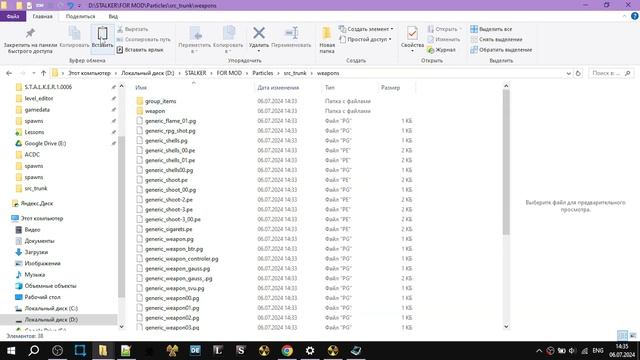Switch to Поделиться ribbon tab

(x=80, y=16)
